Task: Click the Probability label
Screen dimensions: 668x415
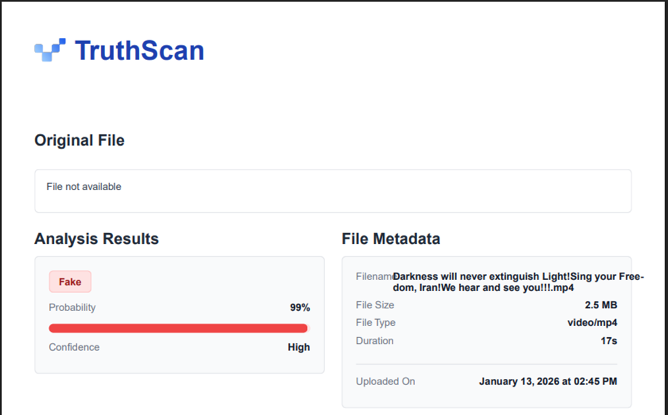Action: coord(72,307)
